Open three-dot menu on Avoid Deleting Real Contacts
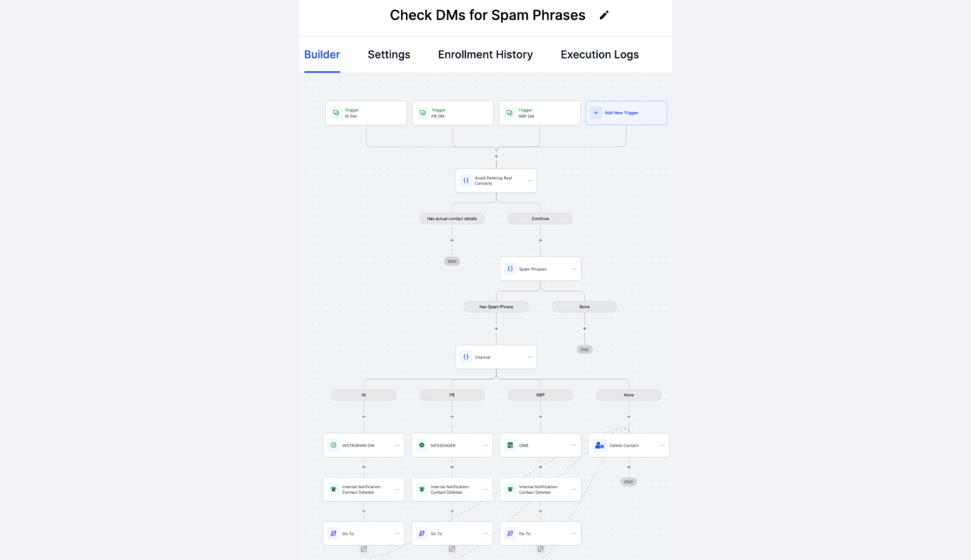This screenshot has width=971, height=560. pyautogui.click(x=530, y=181)
